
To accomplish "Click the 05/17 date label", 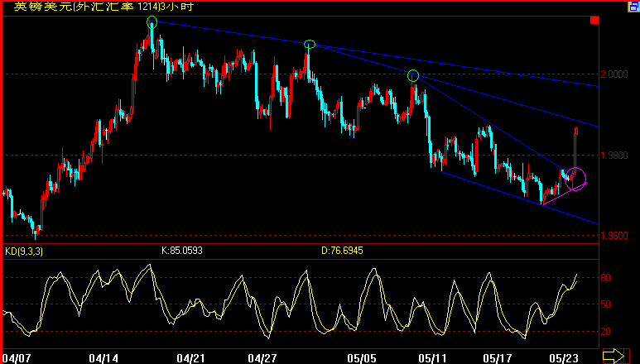I will pyautogui.click(x=496, y=358).
